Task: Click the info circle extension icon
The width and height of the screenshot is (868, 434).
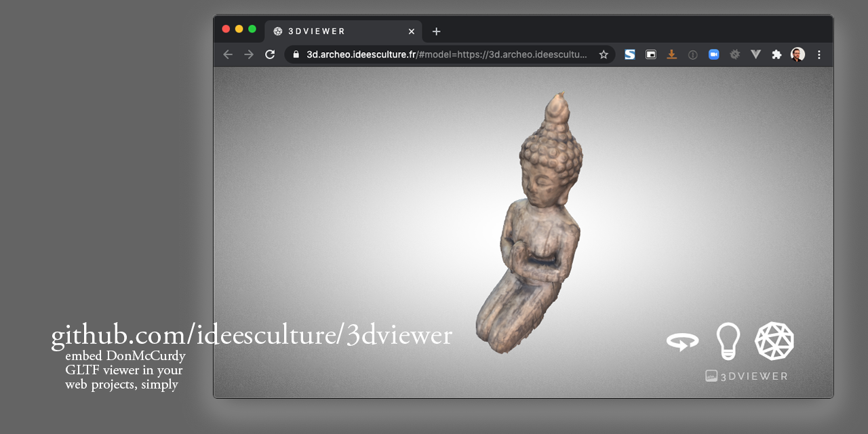Action: click(x=692, y=54)
